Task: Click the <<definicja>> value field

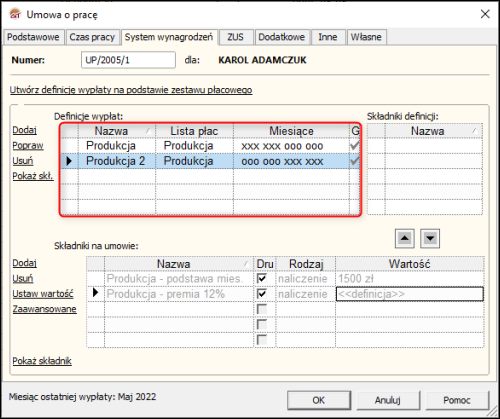Action: coord(410,294)
